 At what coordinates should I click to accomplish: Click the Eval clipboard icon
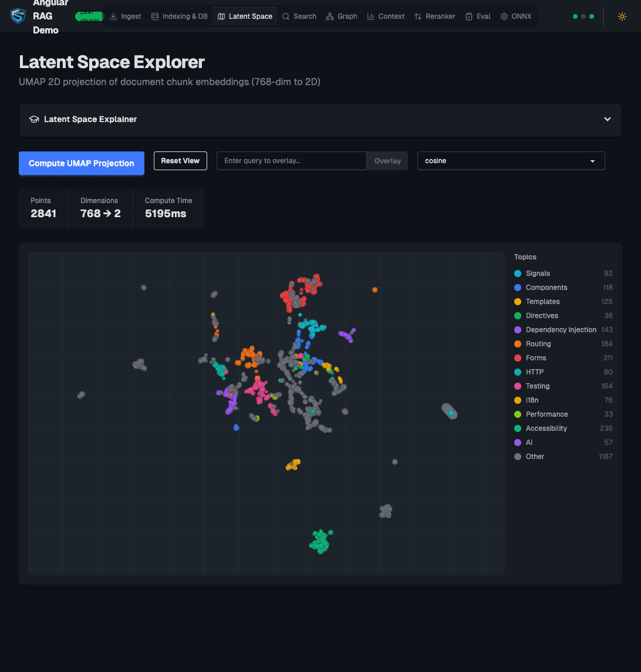468,16
